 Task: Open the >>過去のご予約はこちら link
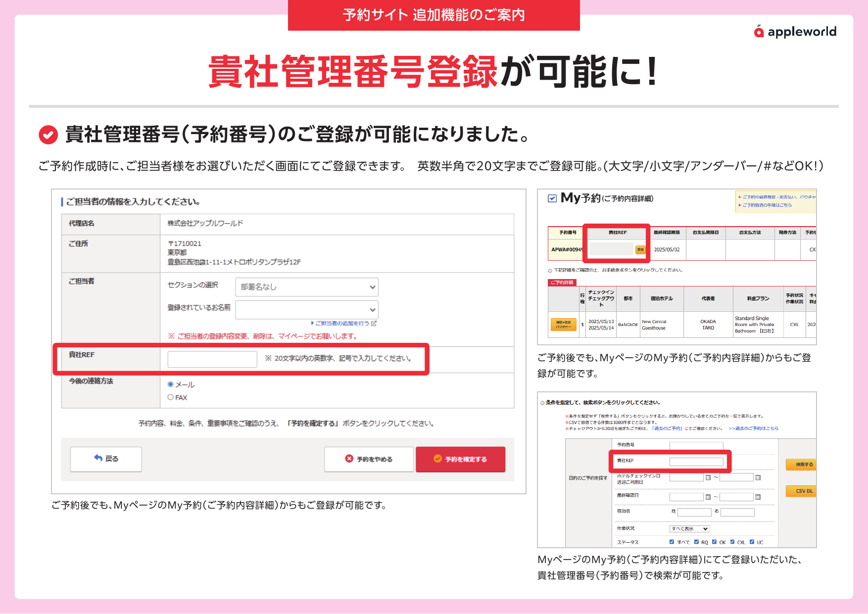click(x=753, y=428)
